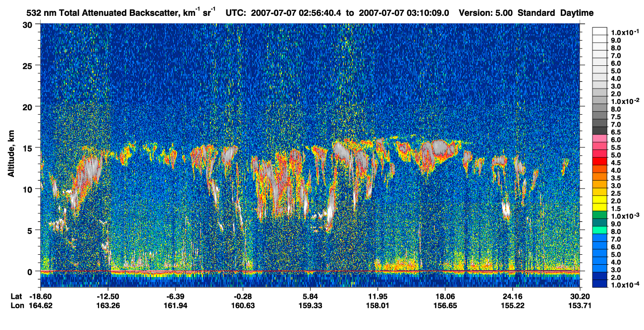This screenshot has width=644, height=330.
Task: Click the 'Lon' row label
Action: pyautogui.click(x=16, y=305)
